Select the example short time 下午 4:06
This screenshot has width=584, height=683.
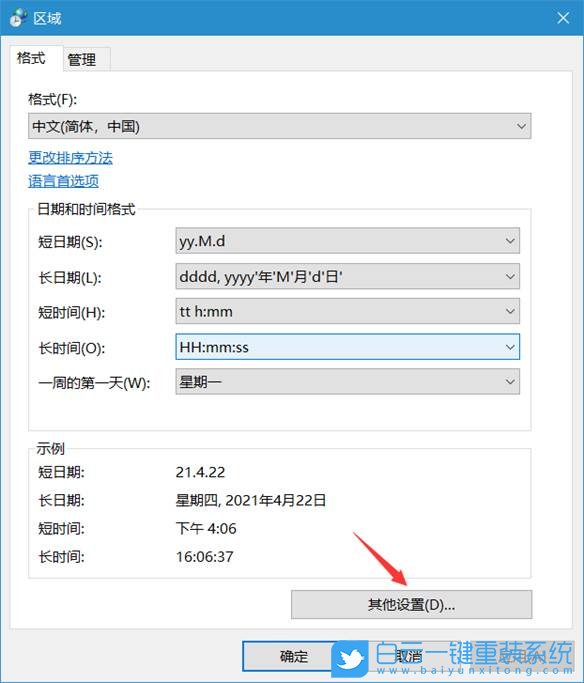coord(206,528)
